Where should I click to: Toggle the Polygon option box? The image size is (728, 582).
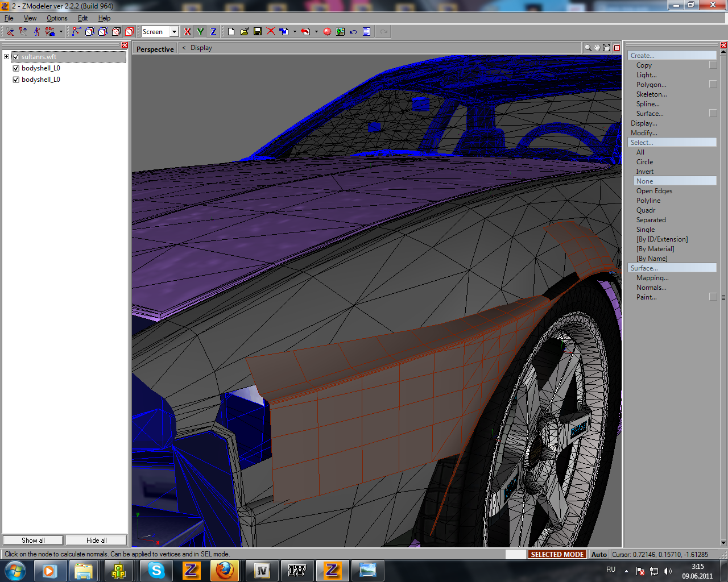coord(713,84)
